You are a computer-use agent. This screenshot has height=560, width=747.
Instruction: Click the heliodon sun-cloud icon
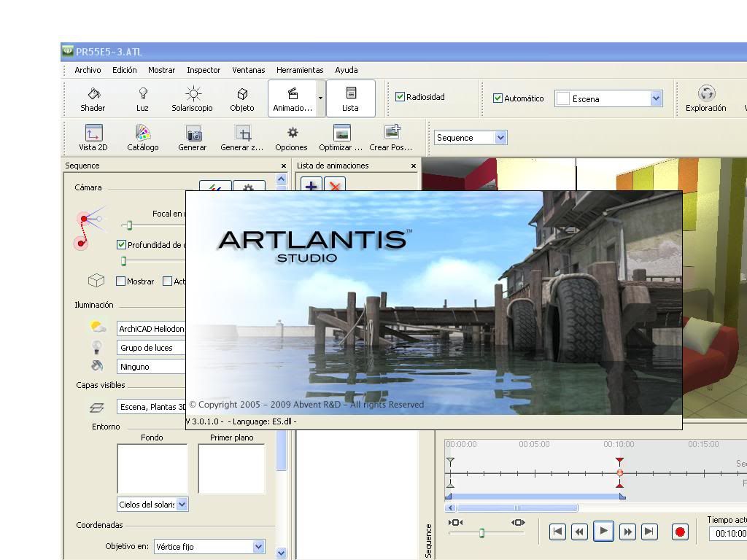(x=98, y=327)
